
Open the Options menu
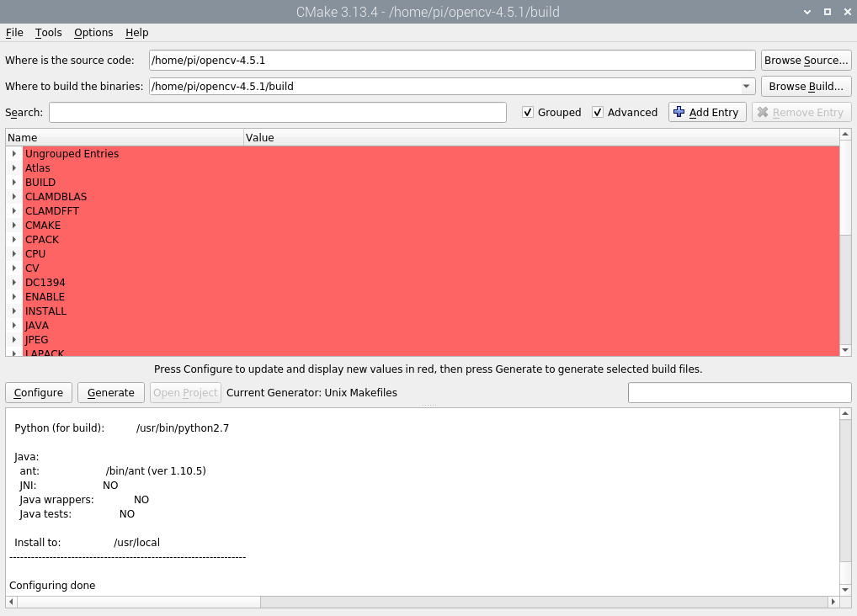pyautogui.click(x=93, y=32)
